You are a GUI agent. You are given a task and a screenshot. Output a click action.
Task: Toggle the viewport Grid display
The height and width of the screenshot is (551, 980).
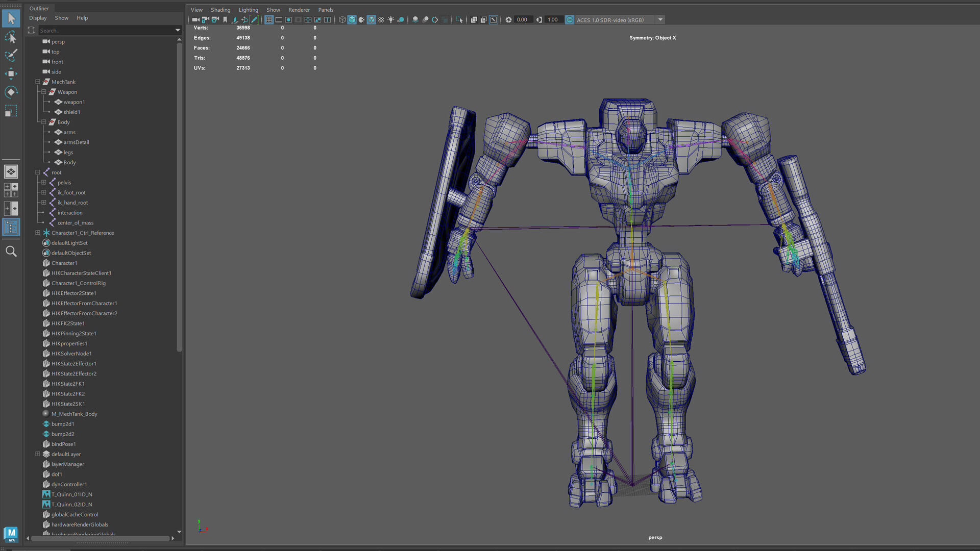269,20
